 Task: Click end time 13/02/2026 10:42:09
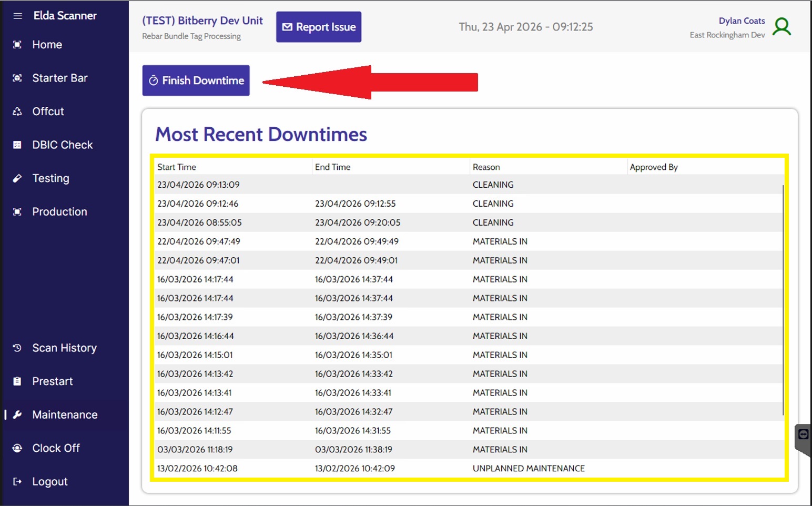tap(355, 469)
